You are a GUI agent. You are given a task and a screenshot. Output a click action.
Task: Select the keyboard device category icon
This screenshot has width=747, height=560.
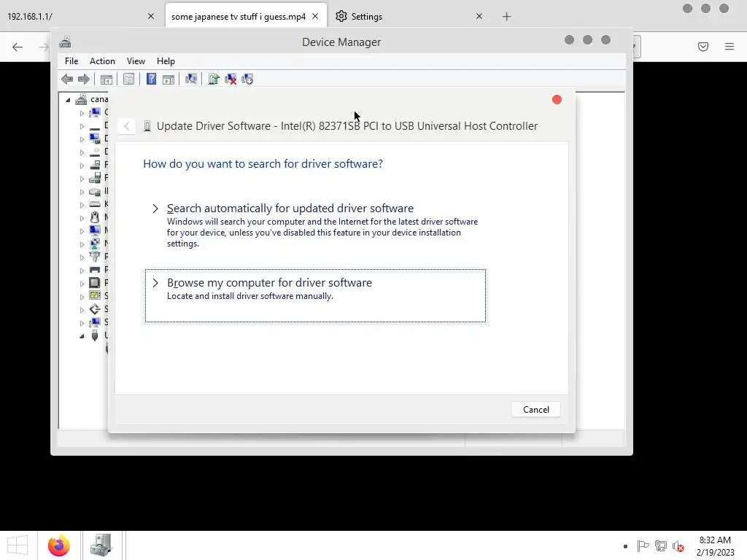[95, 204]
